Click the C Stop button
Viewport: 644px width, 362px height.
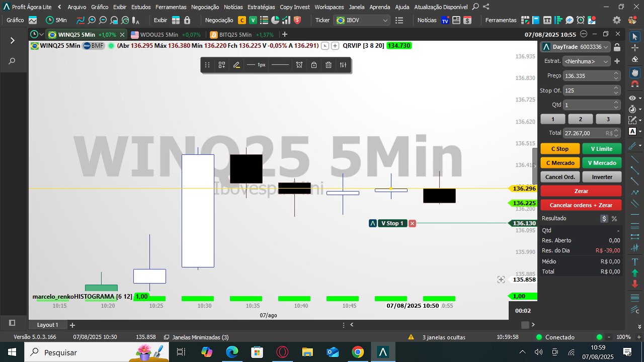(560, 149)
